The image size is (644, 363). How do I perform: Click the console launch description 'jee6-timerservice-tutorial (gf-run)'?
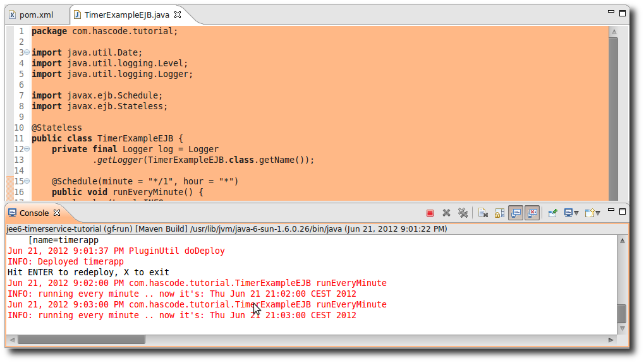tap(70, 229)
